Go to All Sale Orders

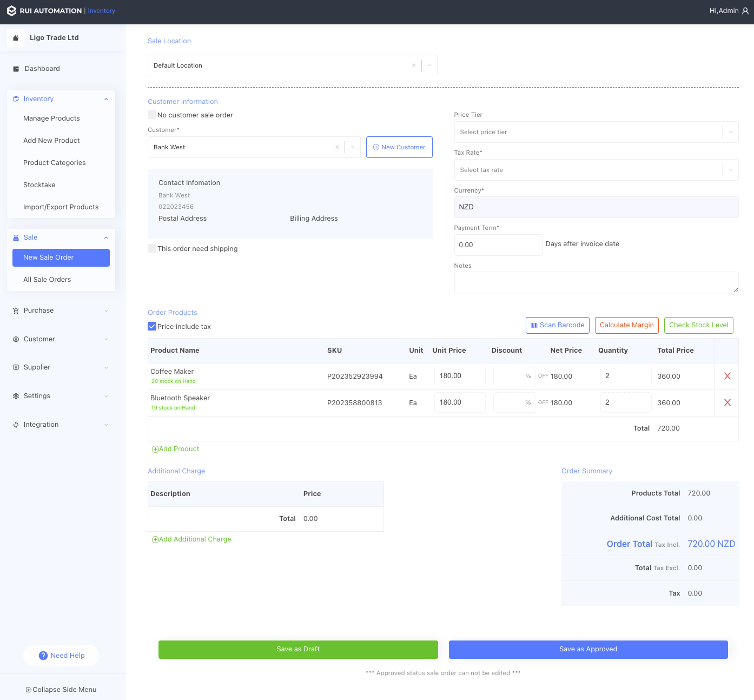coord(47,279)
